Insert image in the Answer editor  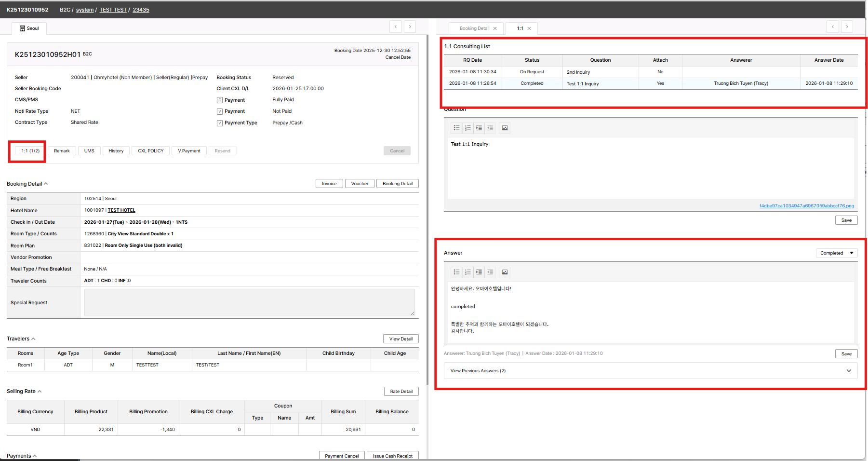coord(505,272)
